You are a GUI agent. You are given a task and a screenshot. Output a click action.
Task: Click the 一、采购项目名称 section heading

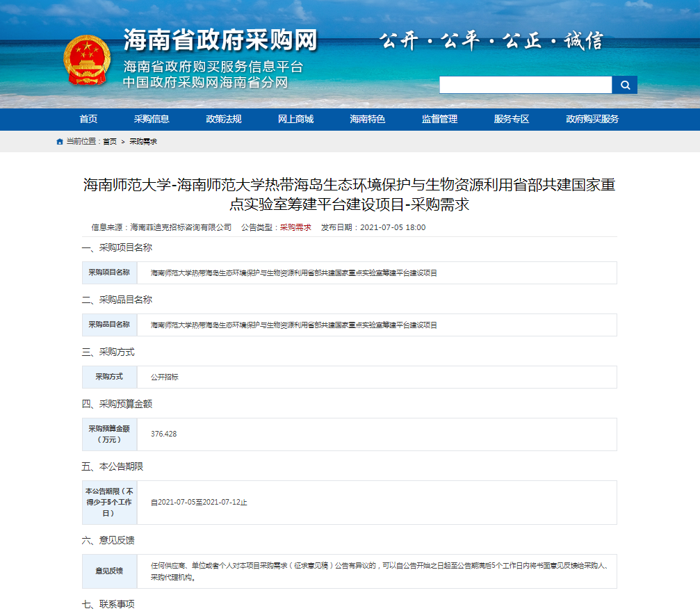pyautogui.click(x=117, y=247)
